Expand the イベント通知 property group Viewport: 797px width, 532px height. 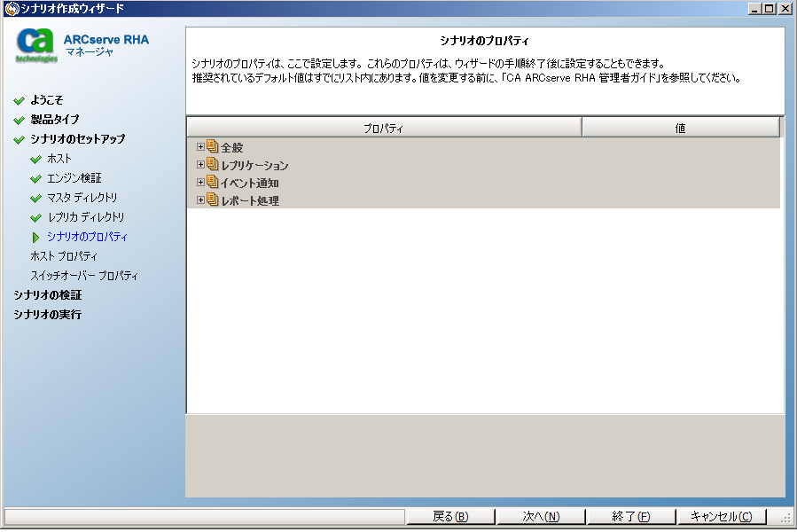point(200,180)
